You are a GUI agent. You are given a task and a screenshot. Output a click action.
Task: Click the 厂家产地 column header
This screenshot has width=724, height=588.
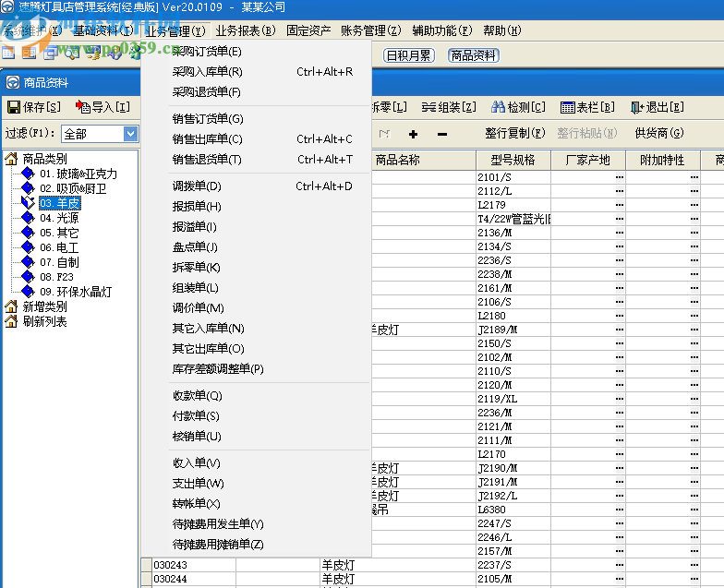click(587, 161)
